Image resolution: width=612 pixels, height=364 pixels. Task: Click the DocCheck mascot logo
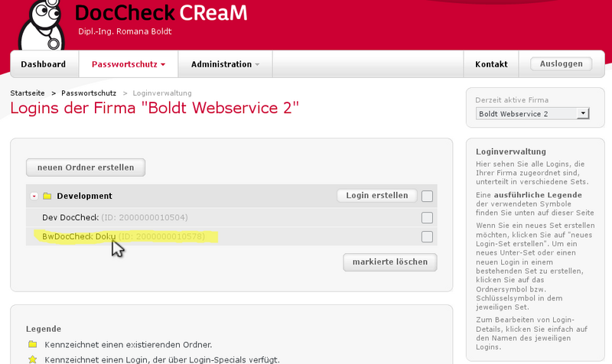pyautogui.click(x=43, y=24)
